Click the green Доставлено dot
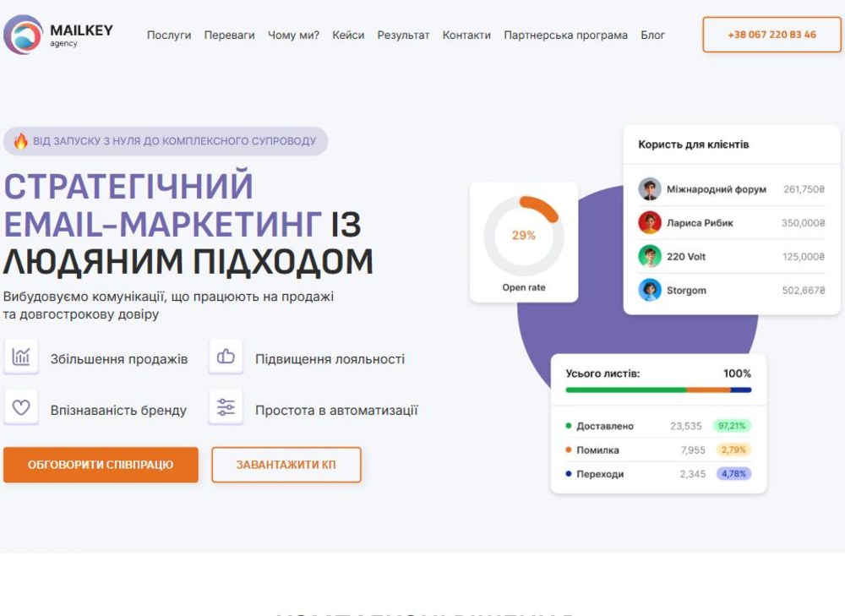Screen dimensions: 845x616 tap(569, 426)
